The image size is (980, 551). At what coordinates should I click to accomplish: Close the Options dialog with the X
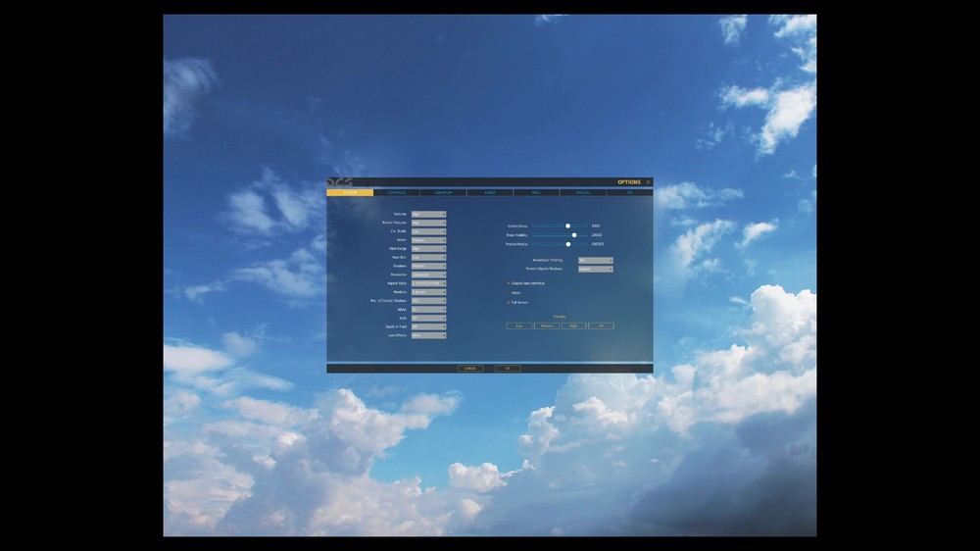[x=648, y=182]
